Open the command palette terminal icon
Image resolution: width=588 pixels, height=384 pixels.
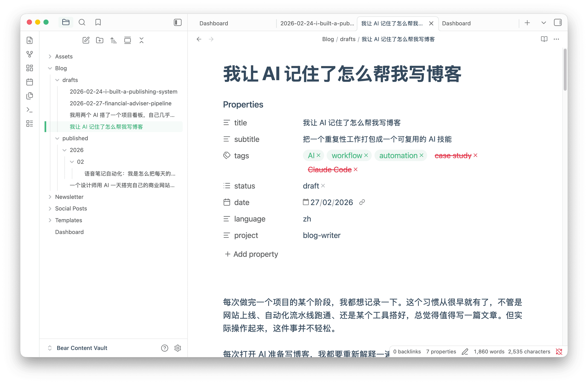tap(30, 110)
